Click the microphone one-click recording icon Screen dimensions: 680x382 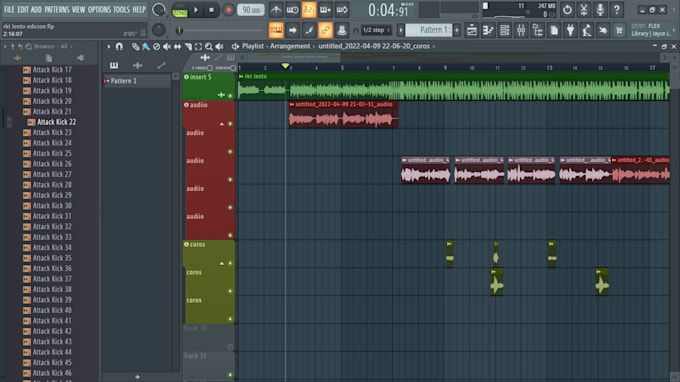pyautogui.click(x=600, y=10)
